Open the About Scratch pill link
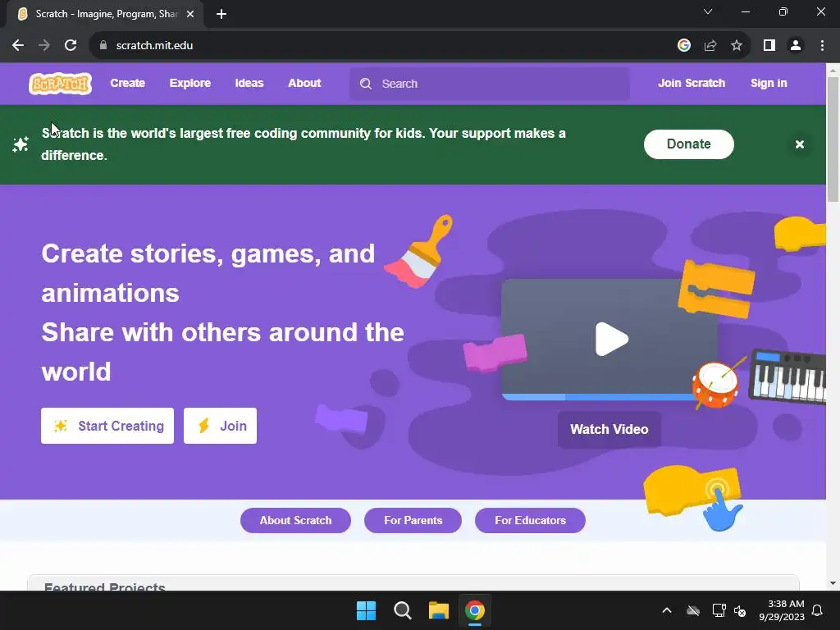The image size is (840, 630). click(x=295, y=521)
